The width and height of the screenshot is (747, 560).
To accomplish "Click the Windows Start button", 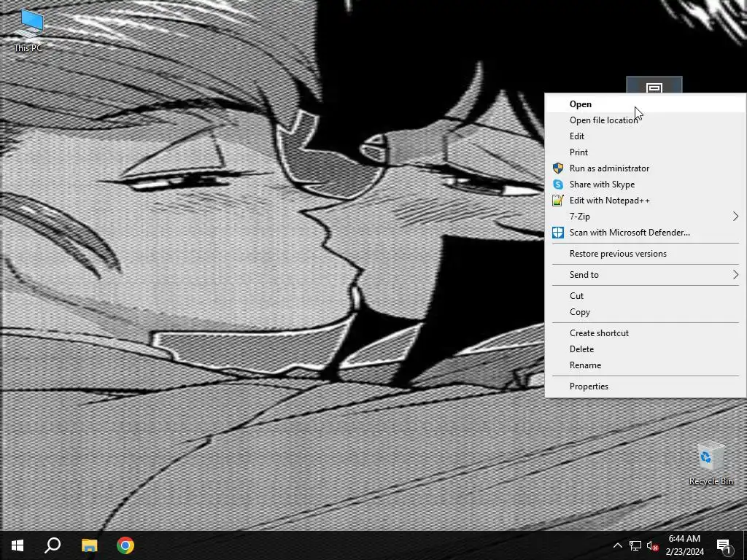I will [x=18, y=545].
